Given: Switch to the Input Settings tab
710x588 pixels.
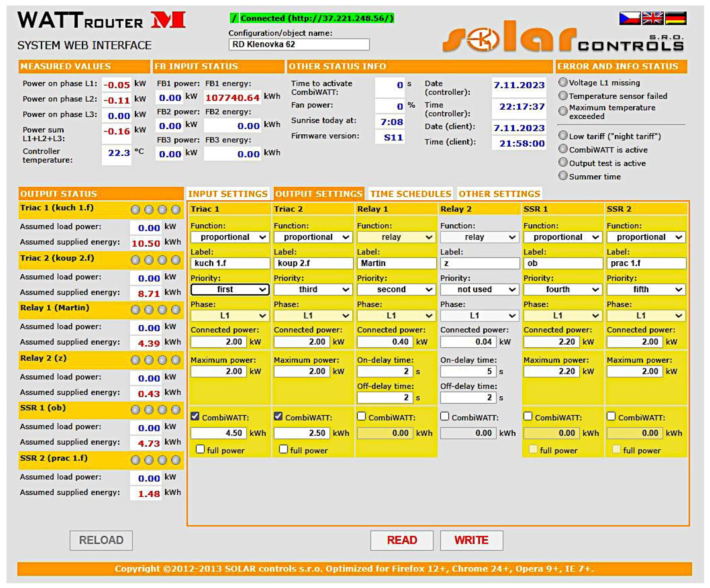Looking at the screenshot, I should click(227, 194).
